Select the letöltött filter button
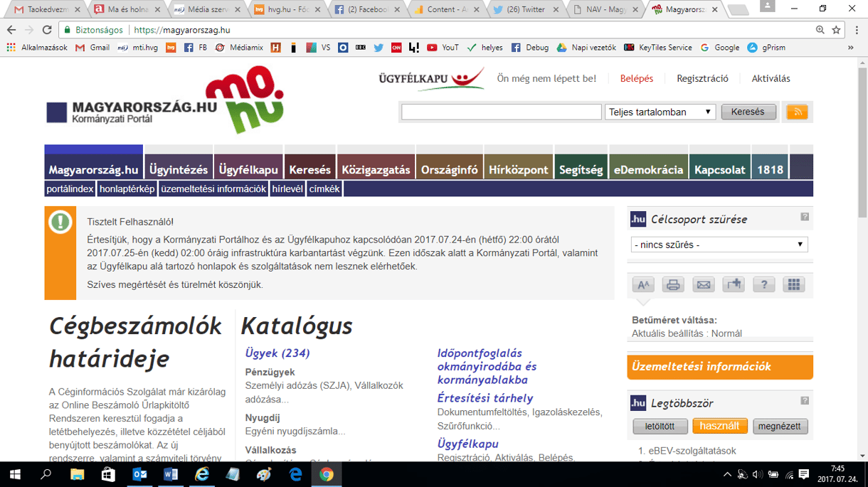868x487 pixels. (660, 427)
